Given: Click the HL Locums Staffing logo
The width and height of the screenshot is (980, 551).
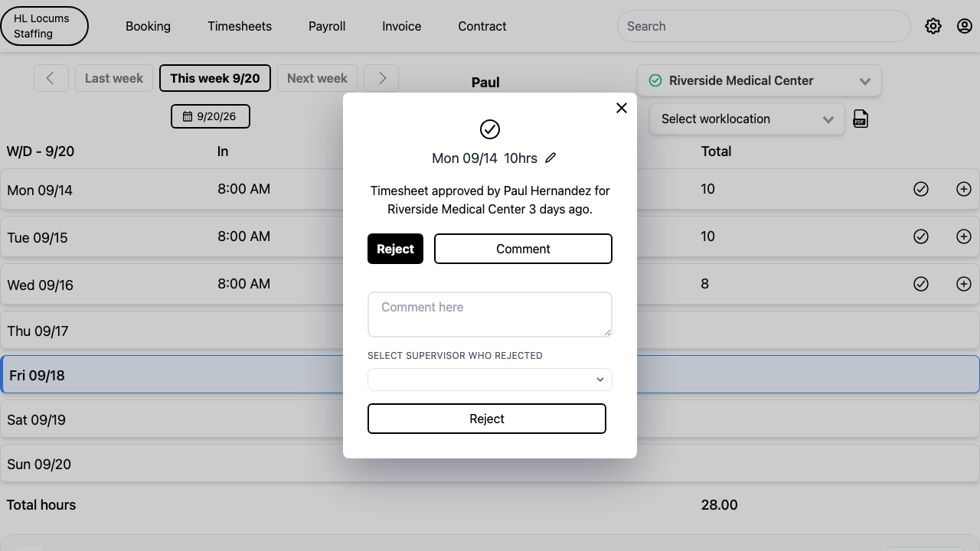Looking at the screenshot, I should pos(44,26).
